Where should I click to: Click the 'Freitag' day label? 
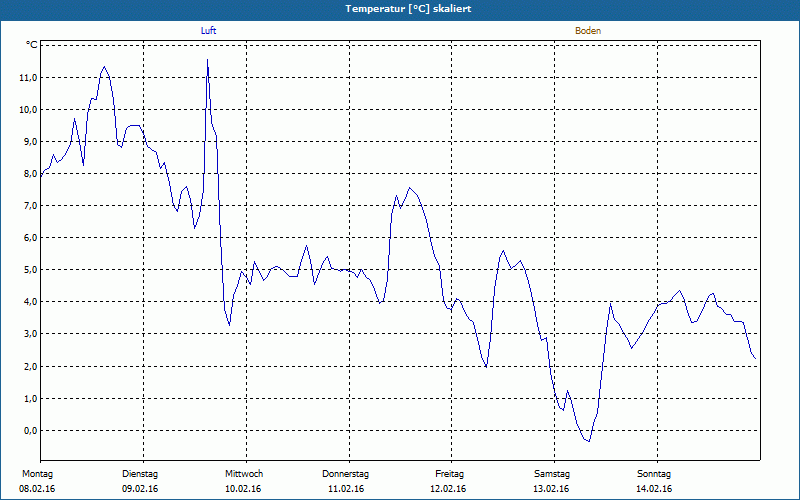click(449, 474)
